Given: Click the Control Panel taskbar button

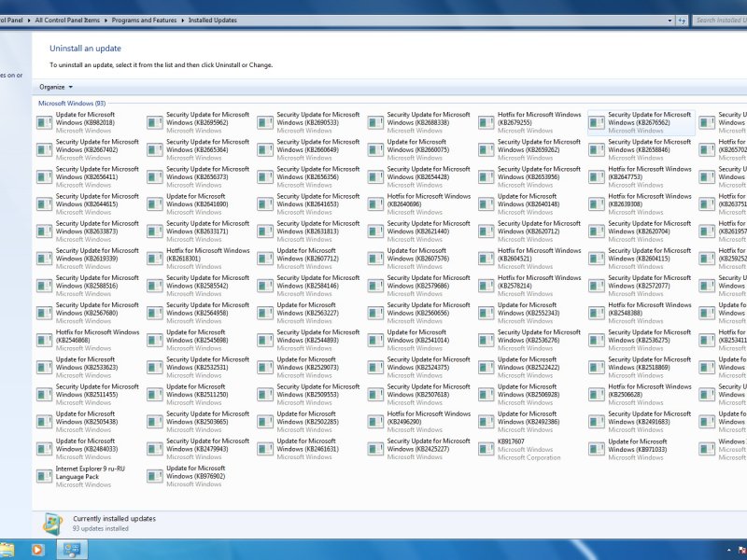Looking at the screenshot, I should click(x=72, y=550).
